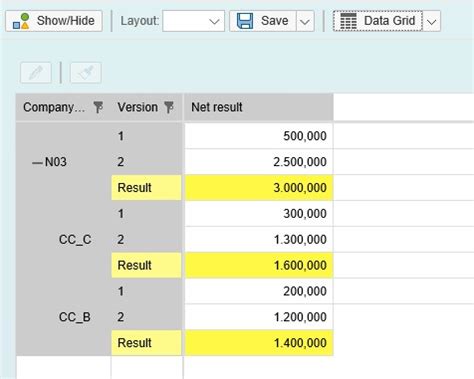Viewport: 474px width, 379px height.
Task: Click the 200,000 value cell
Action: (259, 291)
